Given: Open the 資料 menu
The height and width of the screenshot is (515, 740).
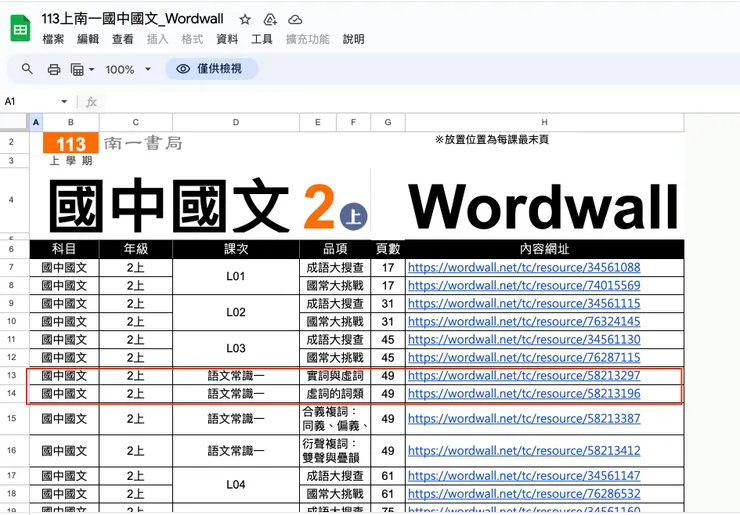Looking at the screenshot, I should pos(227,39).
